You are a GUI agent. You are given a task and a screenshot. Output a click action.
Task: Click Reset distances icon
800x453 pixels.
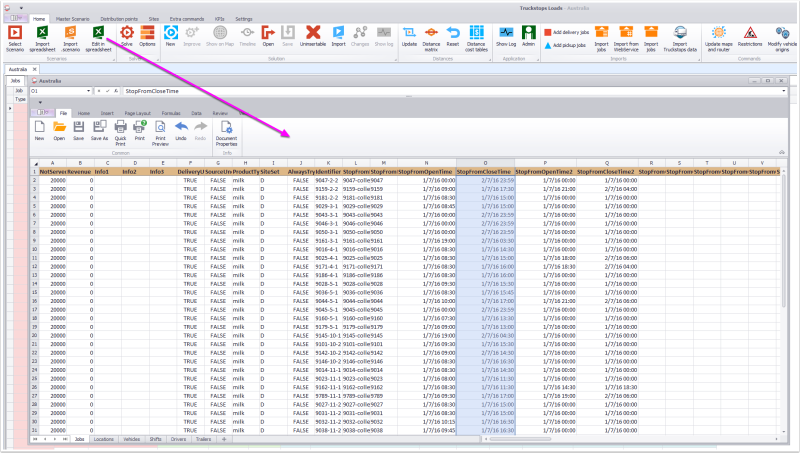coord(453,33)
